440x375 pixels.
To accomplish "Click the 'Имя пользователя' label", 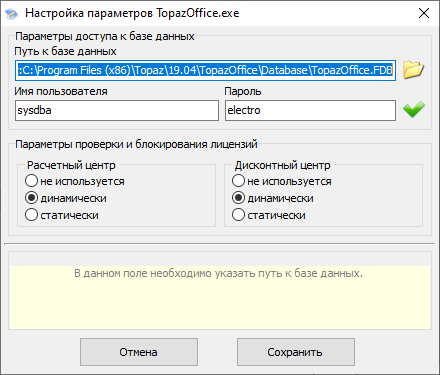I will (61, 91).
